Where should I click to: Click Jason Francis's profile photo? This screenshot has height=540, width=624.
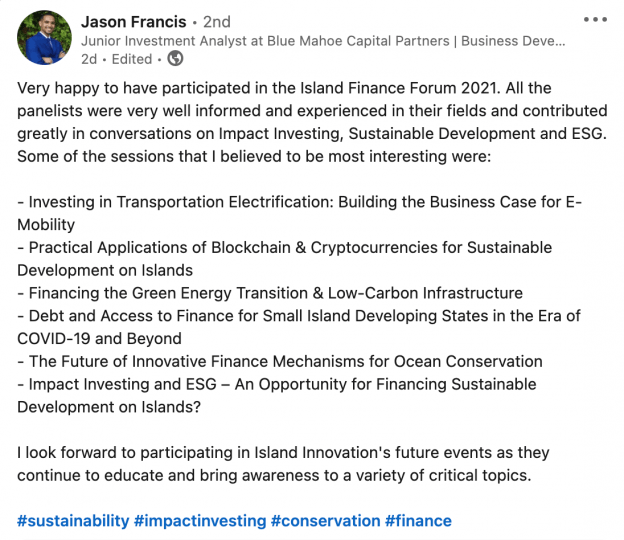point(45,37)
